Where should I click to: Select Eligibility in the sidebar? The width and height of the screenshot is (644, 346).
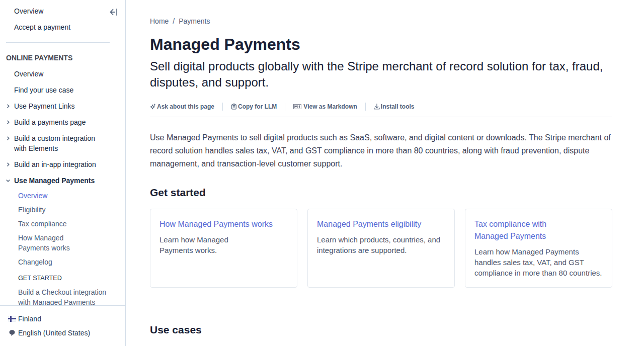point(32,210)
